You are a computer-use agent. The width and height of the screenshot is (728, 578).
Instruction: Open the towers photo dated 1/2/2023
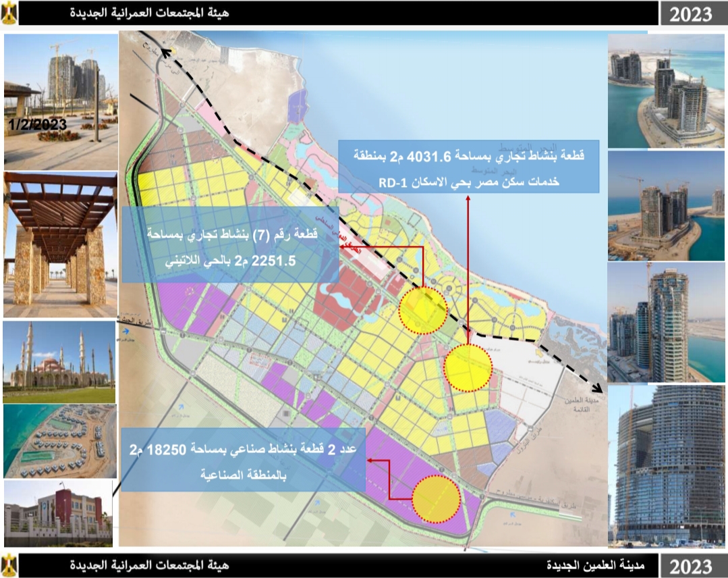tap(60, 103)
